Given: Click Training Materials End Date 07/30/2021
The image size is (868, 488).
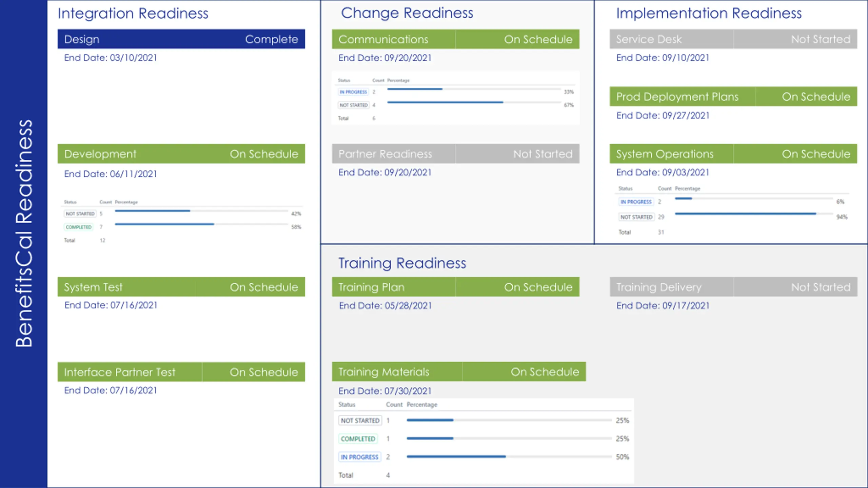Looking at the screenshot, I should coord(385,391).
